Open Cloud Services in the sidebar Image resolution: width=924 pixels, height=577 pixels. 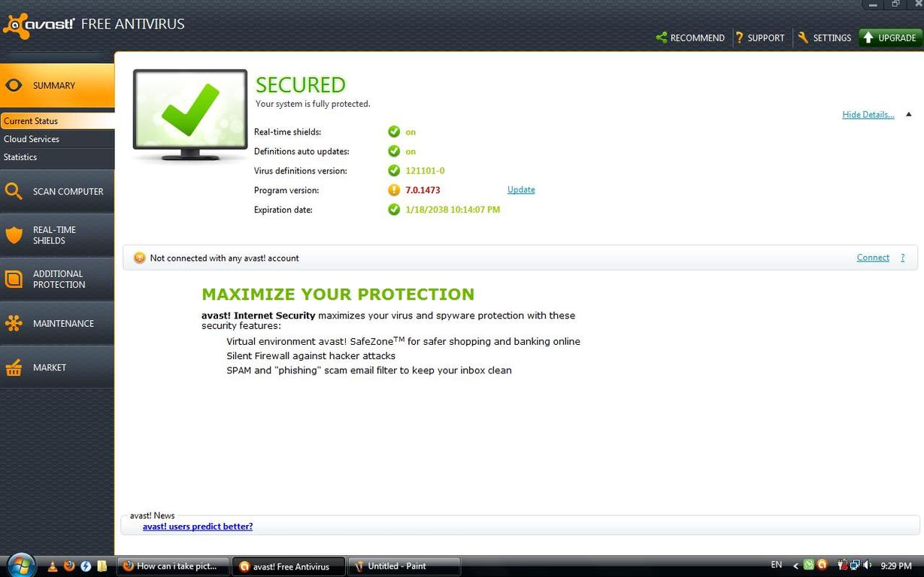tap(32, 139)
